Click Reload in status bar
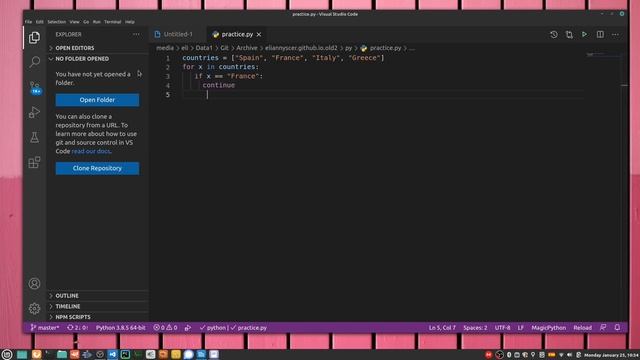 tap(582, 327)
